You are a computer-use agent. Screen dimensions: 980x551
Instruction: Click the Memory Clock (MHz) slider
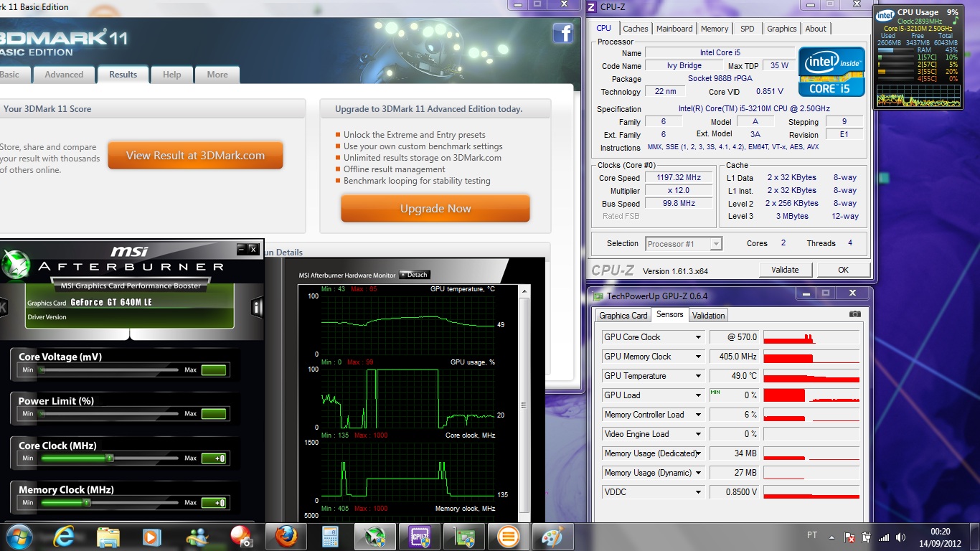109,502
